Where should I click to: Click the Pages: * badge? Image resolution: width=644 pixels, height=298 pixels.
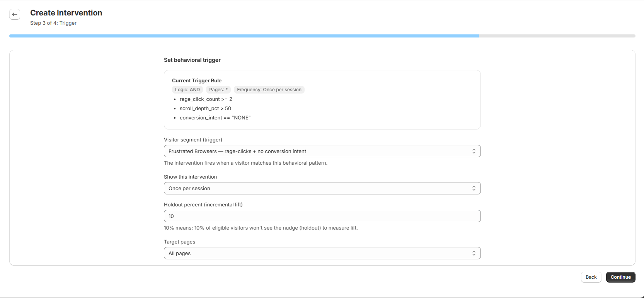218,90
